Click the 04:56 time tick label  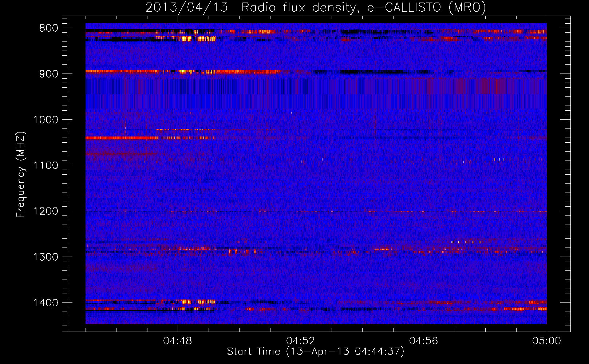[x=424, y=341]
